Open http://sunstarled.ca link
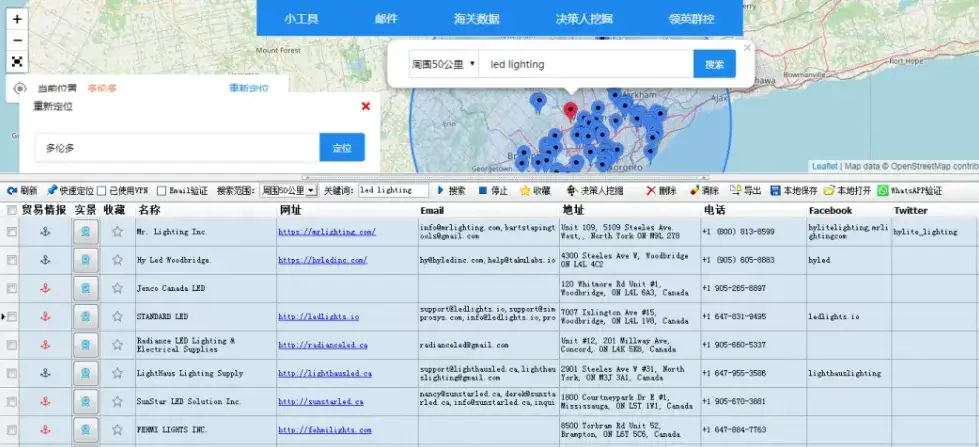979x447 pixels. [x=321, y=401]
